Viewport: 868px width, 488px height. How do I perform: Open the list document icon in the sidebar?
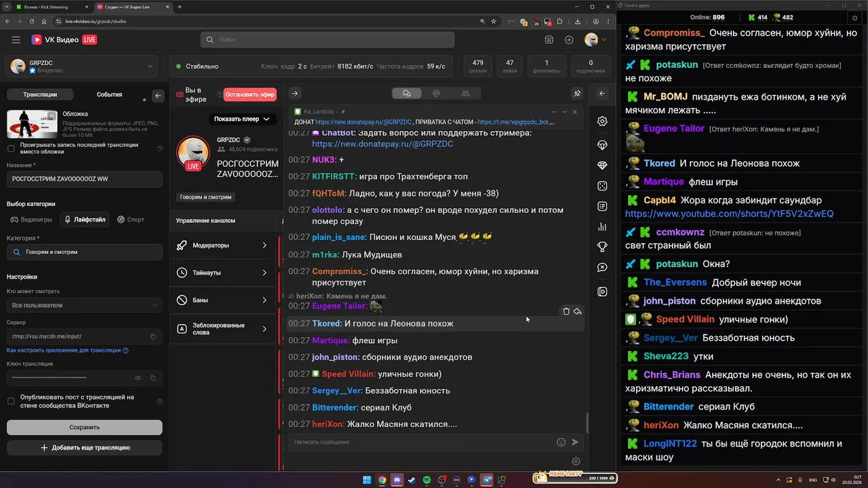coord(602,206)
